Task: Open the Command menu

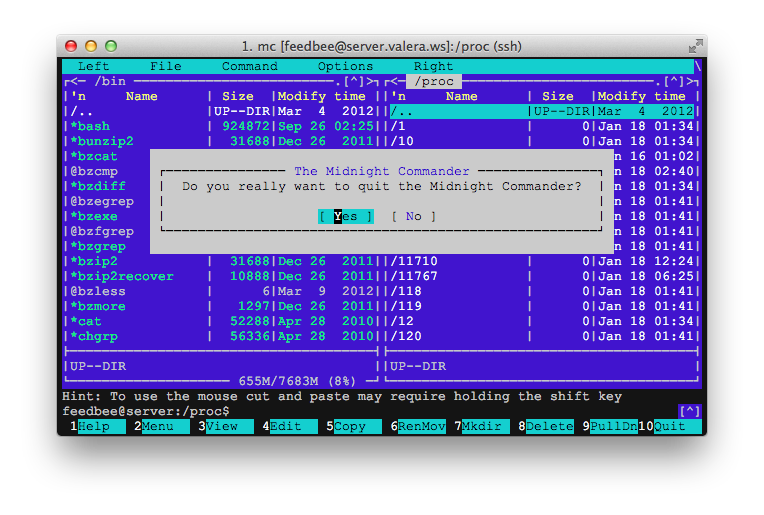Action: pyautogui.click(x=249, y=66)
